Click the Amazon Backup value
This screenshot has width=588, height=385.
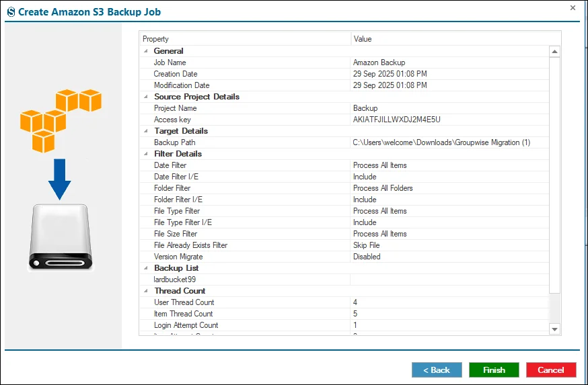click(379, 62)
